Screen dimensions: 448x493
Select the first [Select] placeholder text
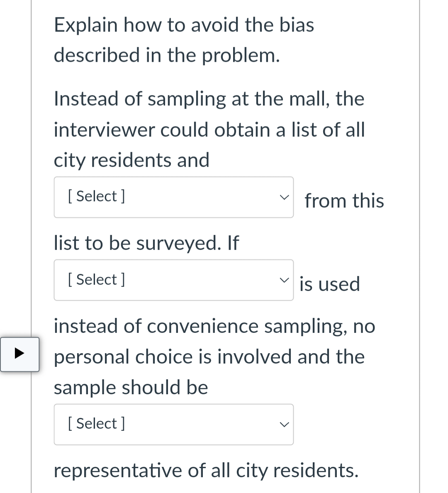[96, 195]
